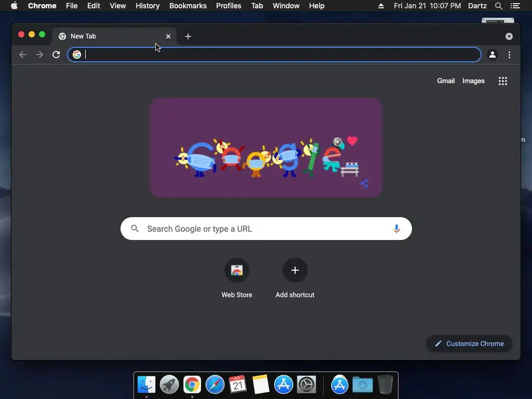Open the File menu

pyautogui.click(x=72, y=6)
